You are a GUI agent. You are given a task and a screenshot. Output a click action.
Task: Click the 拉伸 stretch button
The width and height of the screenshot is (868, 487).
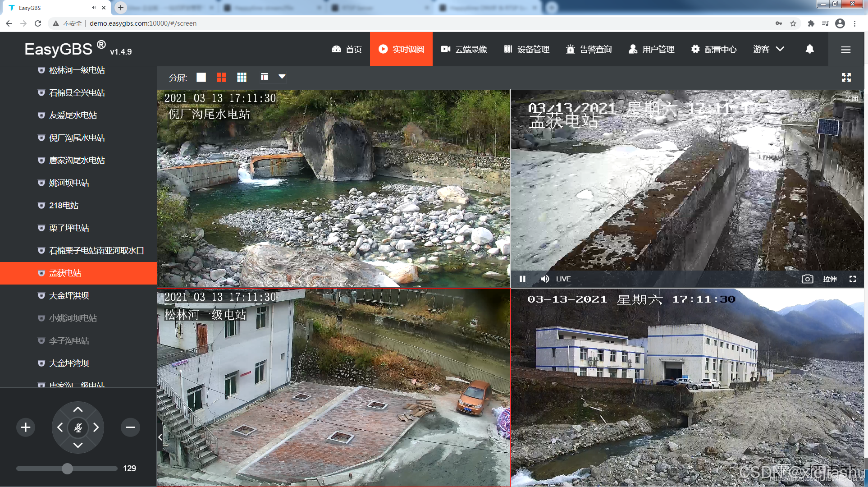tap(830, 279)
